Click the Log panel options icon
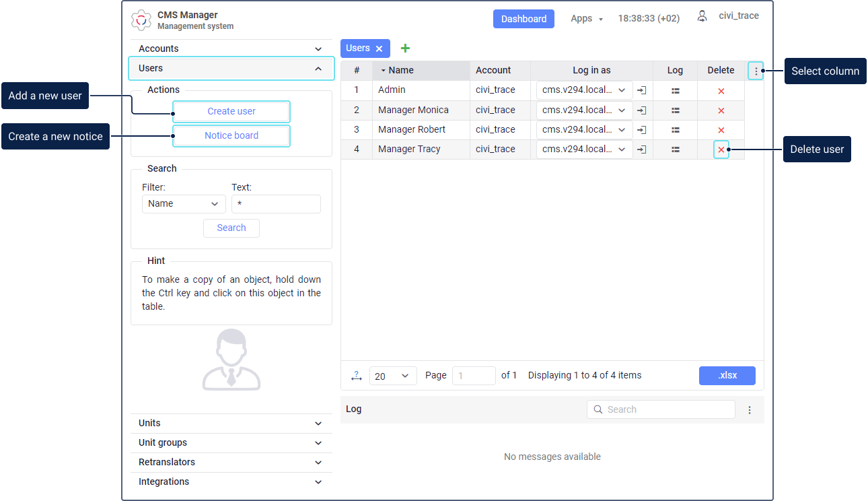The image size is (868, 501). pos(750,409)
